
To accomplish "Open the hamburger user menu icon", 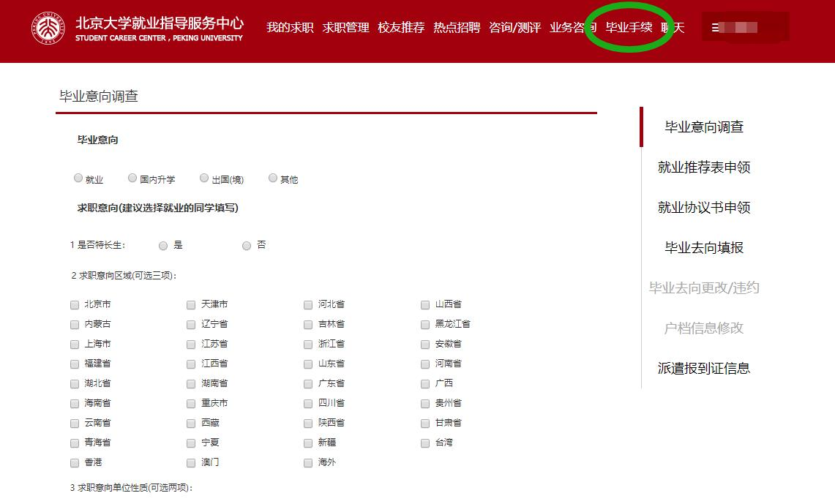I will (x=715, y=28).
